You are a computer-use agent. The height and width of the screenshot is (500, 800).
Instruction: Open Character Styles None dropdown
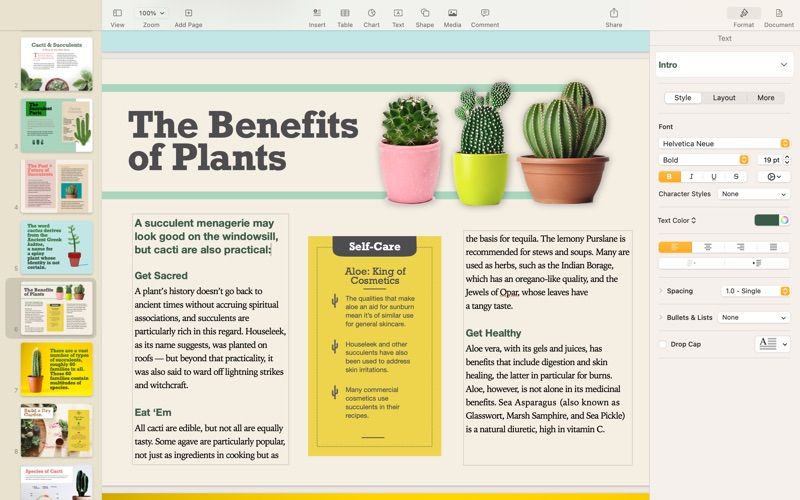click(x=754, y=194)
